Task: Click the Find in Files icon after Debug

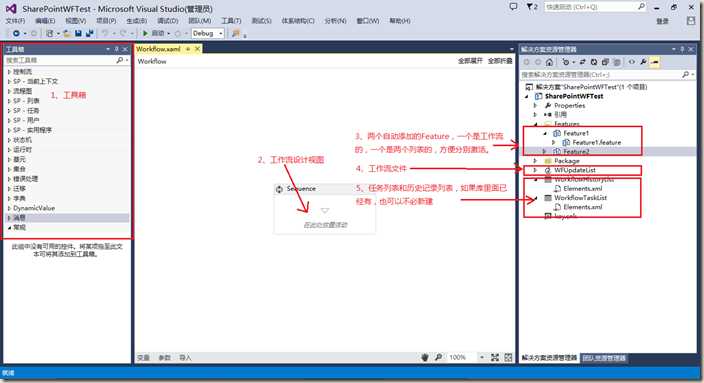Action: pos(236,33)
